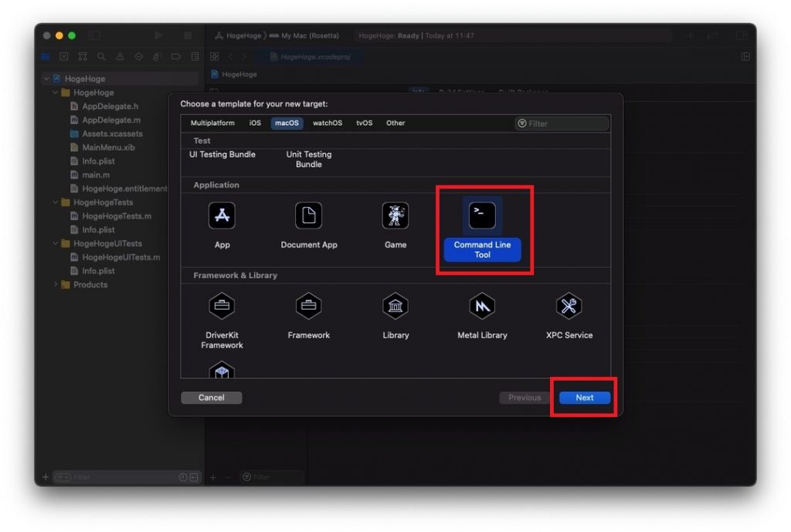Expand the Products group
Viewport: 791px width, 532px height.
55,284
